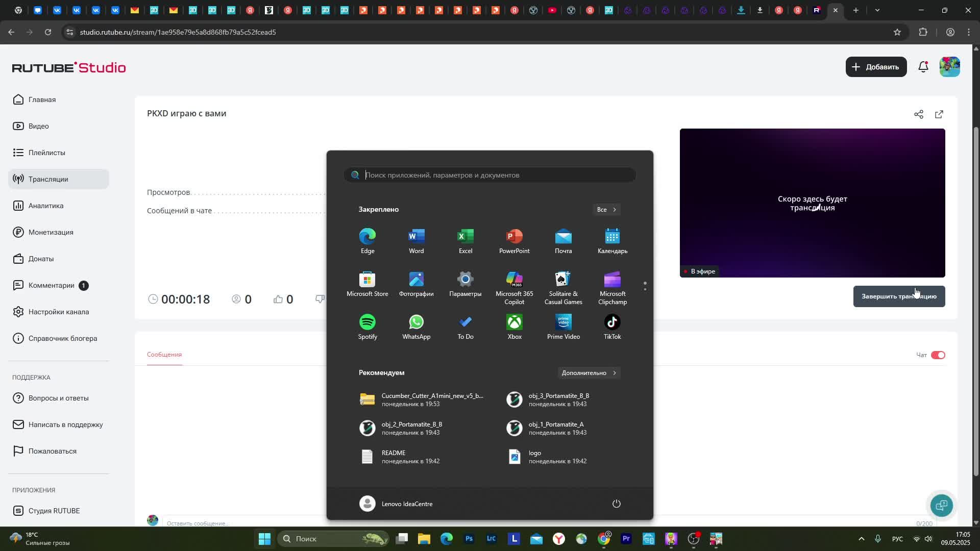Expand all pinned apps with Все
This screenshot has width=980, height=551.
coord(606,210)
